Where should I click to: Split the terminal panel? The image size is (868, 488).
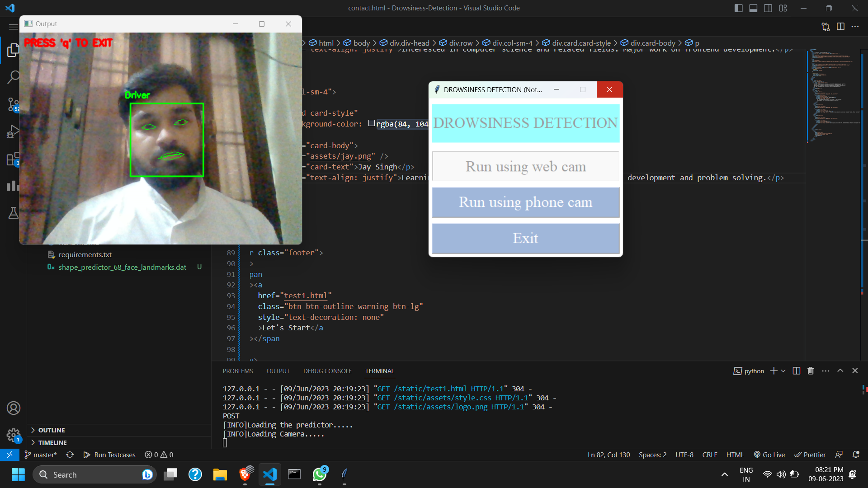[x=797, y=371]
